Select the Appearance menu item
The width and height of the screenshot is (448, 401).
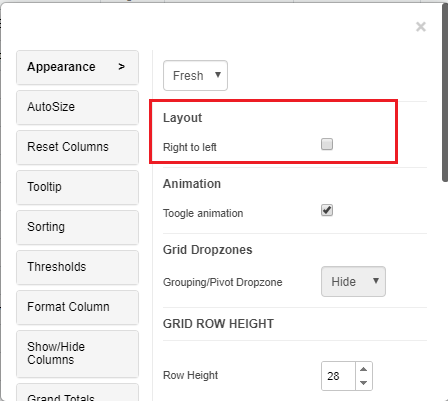point(77,67)
